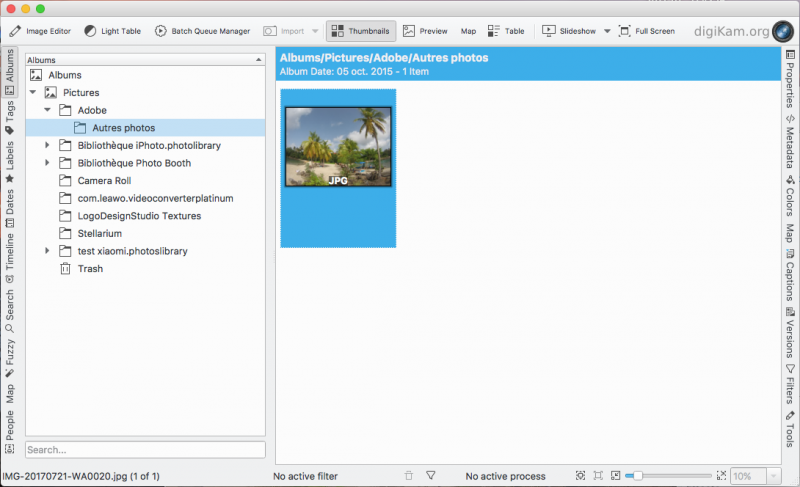Select com.leawo.videoconverterplatinum album
This screenshot has height=487, width=800.
pyautogui.click(x=155, y=198)
